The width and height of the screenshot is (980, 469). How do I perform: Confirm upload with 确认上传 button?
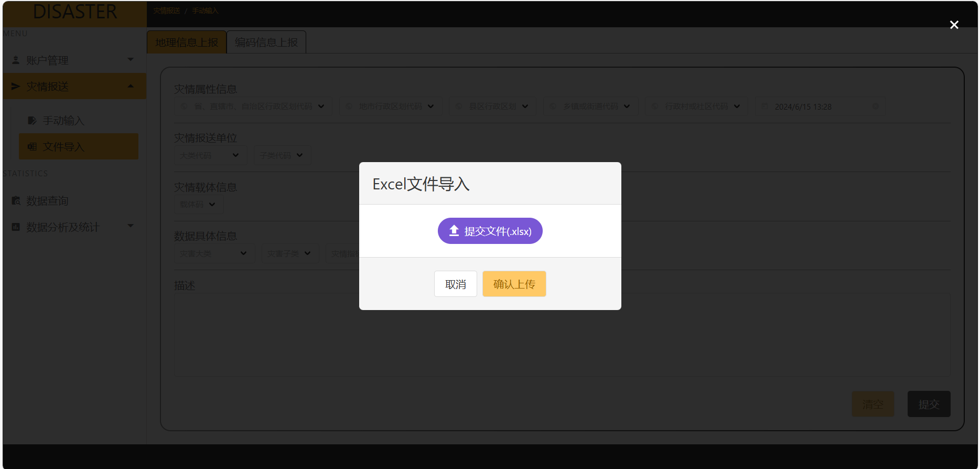point(514,284)
